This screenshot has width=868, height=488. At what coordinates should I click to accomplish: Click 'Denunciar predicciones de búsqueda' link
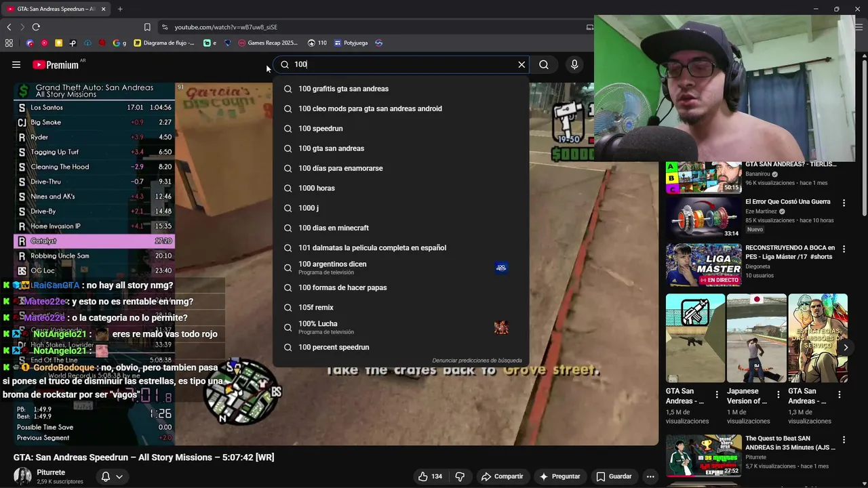click(x=477, y=361)
